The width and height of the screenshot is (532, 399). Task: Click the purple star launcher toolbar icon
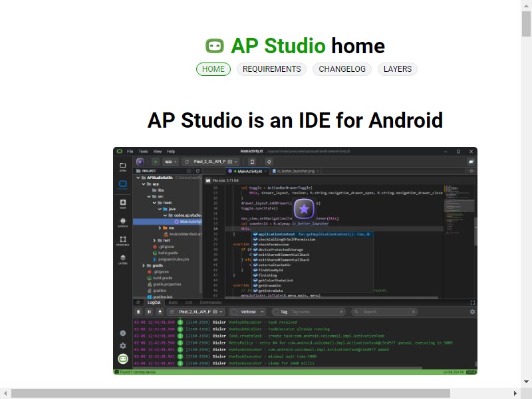(x=140, y=162)
